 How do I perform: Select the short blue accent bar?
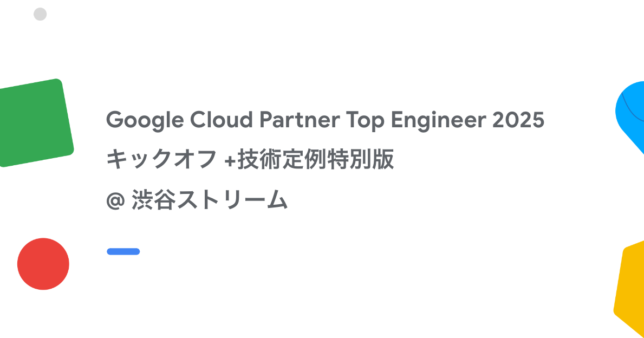click(x=123, y=251)
